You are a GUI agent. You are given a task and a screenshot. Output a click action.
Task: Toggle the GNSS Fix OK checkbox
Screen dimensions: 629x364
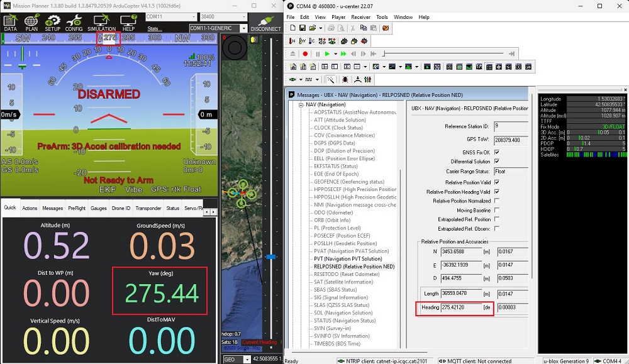click(497, 152)
